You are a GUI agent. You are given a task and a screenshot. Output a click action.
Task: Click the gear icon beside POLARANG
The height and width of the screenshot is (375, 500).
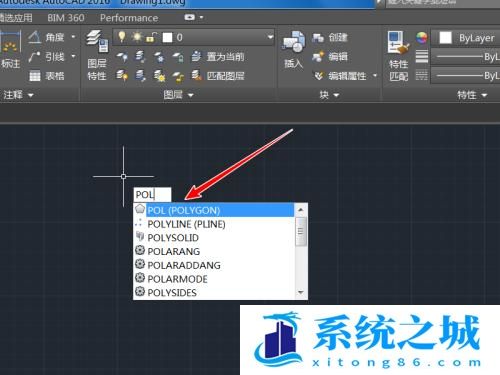click(140, 250)
